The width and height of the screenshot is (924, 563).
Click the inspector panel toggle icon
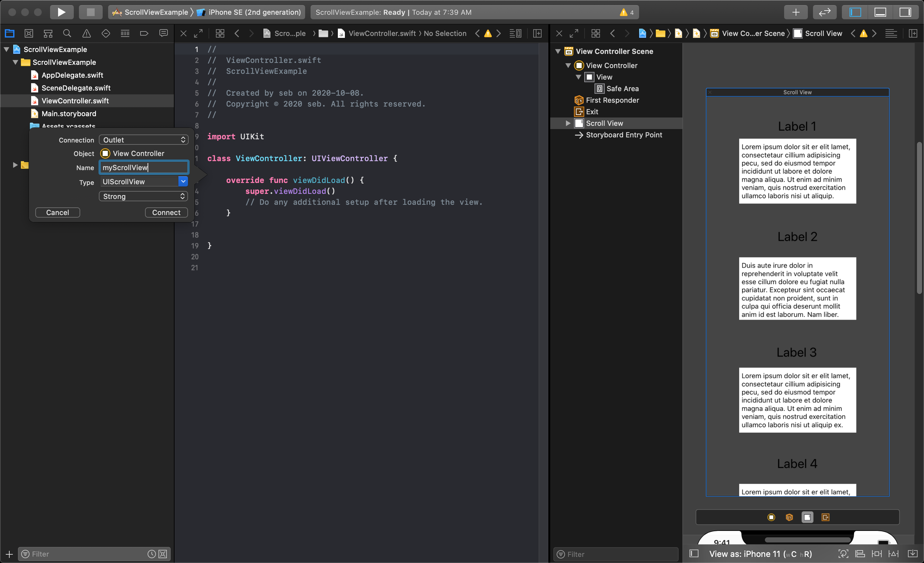[x=907, y=12]
